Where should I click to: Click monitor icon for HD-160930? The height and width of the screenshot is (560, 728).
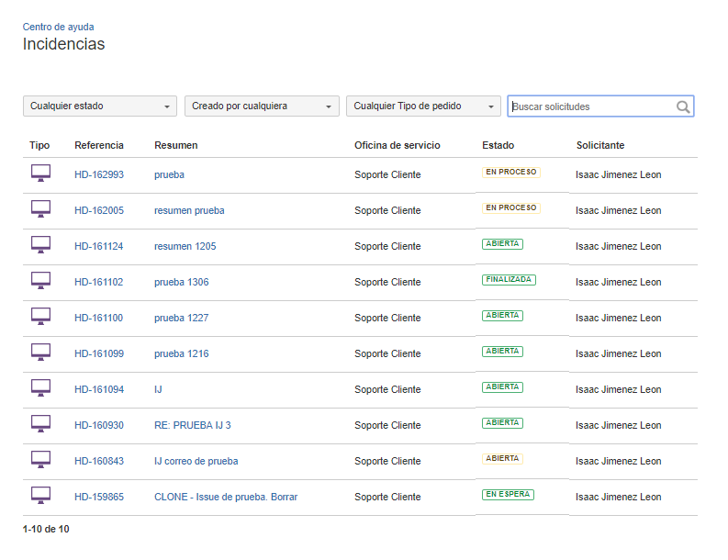pyautogui.click(x=41, y=423)
